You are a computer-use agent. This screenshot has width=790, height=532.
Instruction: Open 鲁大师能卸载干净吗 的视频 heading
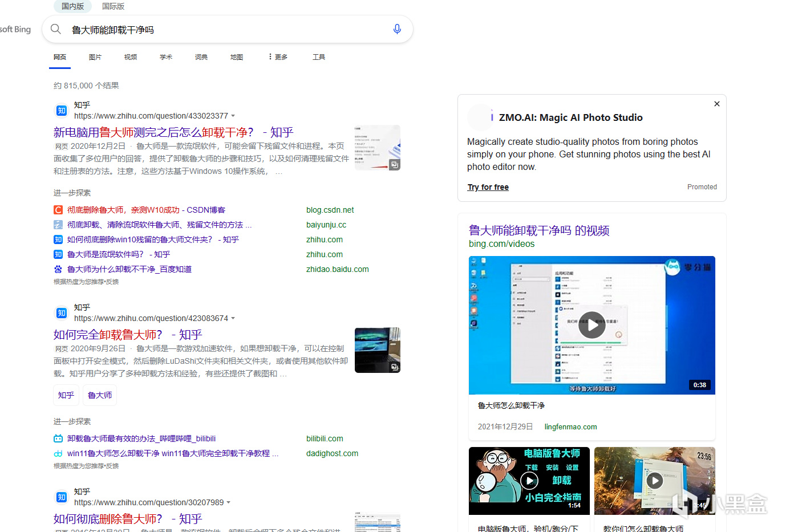click(x=539, y=230)
